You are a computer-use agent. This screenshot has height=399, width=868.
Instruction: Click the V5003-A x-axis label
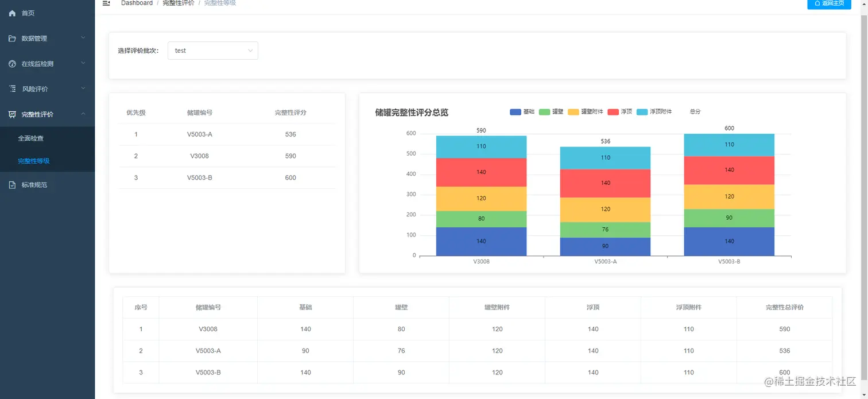[x=605, y=261]
